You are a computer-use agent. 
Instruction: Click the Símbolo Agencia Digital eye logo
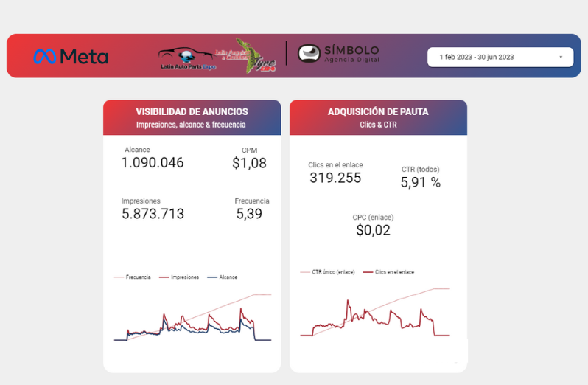pyautogui.click(x=309, y=54)
